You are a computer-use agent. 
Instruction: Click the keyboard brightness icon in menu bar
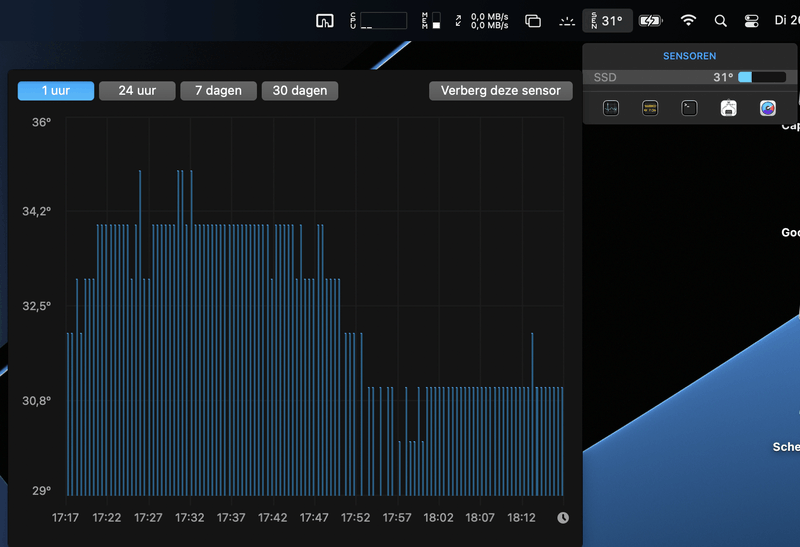coord(567,21)
